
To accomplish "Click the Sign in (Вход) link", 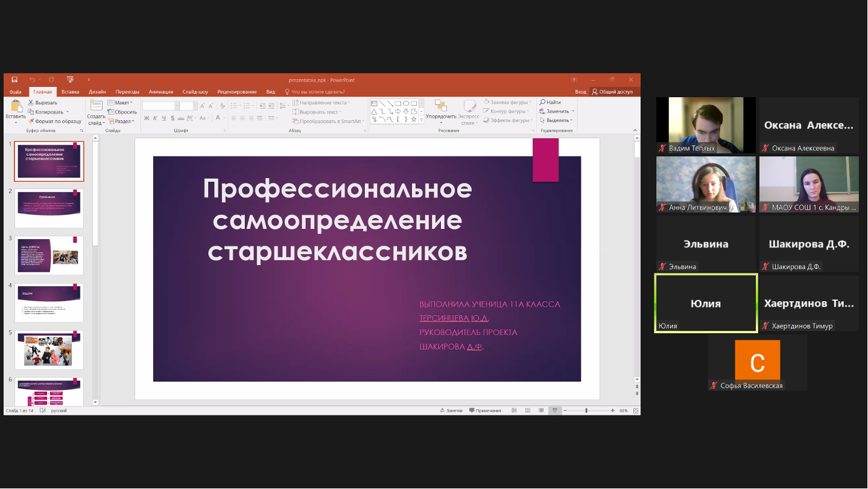I will click(580, 92).
